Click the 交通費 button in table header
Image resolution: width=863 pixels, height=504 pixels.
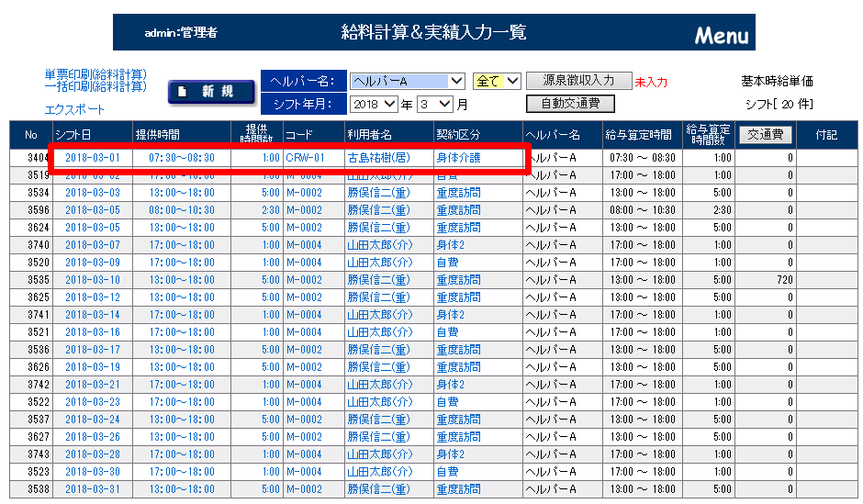pos(765,135)
